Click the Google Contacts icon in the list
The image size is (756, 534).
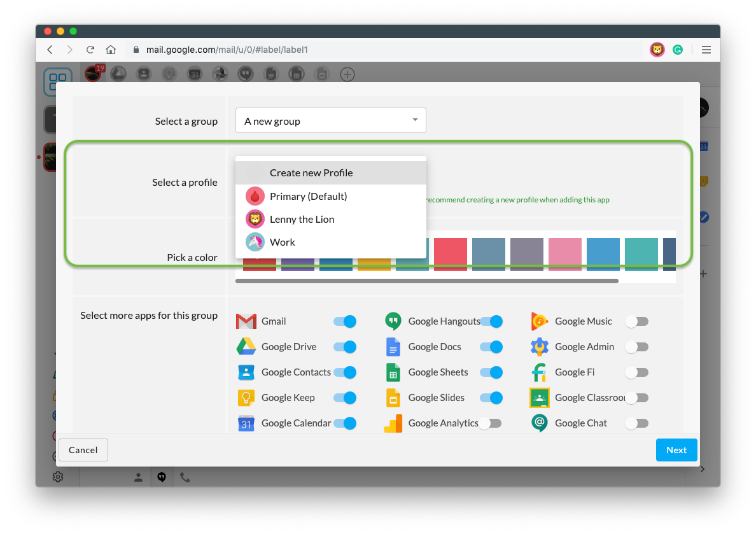click(x=246, y=372)
